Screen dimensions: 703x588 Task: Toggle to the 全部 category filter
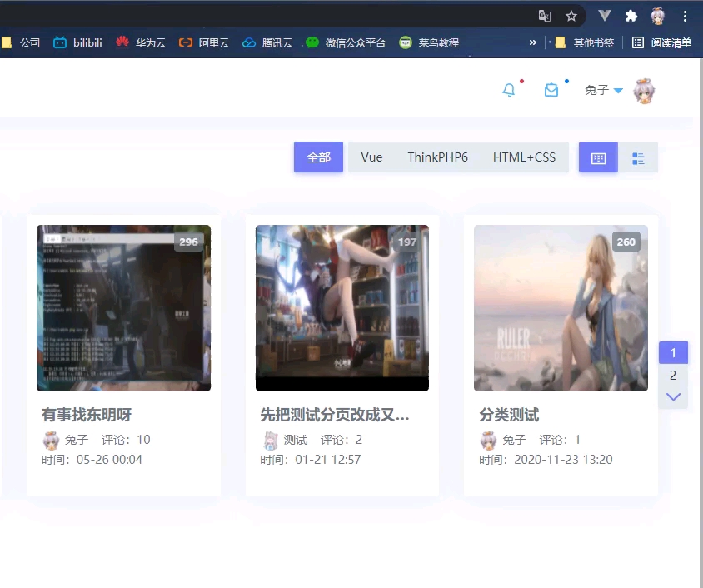318,157
